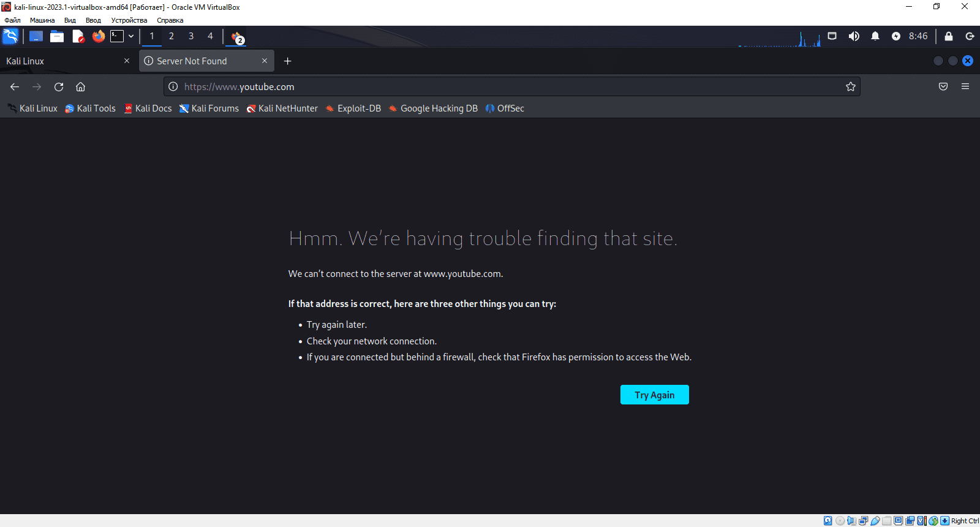Launch the text editor panel icon
Screen dimensions: 980x527
(78, 36)
